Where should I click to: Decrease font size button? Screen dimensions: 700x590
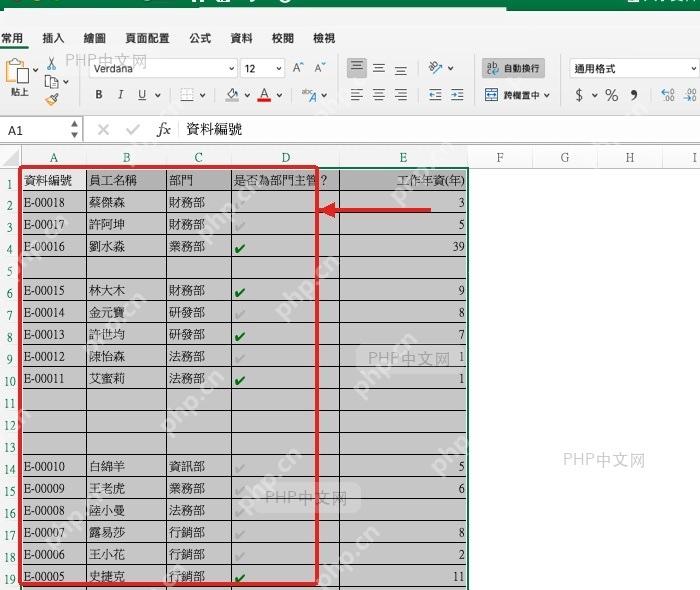coord(320,68)
